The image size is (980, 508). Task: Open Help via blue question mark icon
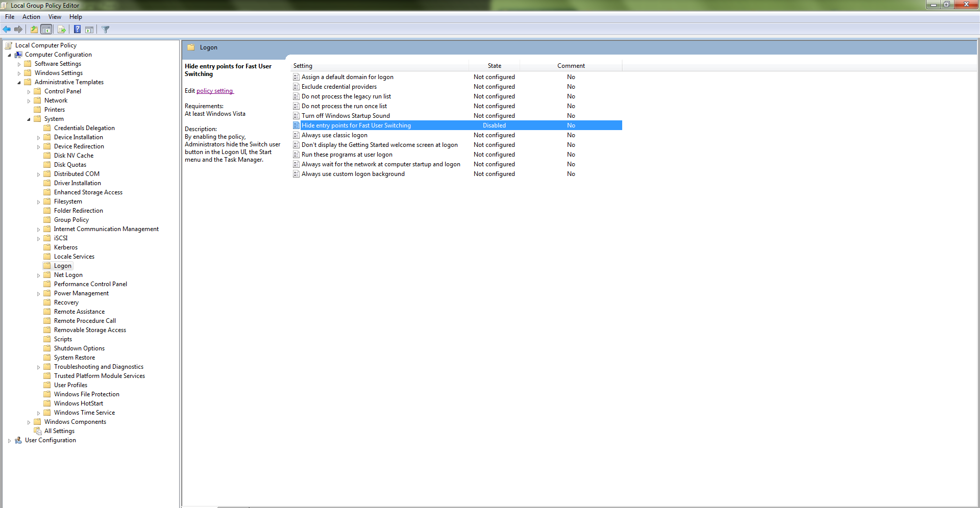[77, 30]
